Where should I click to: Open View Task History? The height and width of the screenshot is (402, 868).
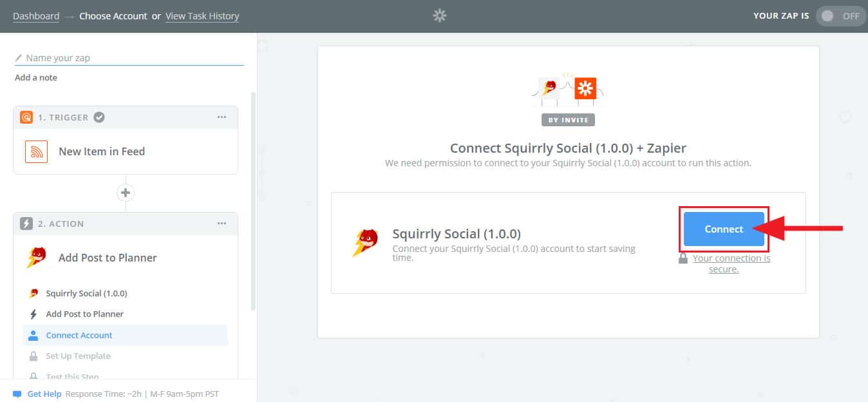(202, 16)
